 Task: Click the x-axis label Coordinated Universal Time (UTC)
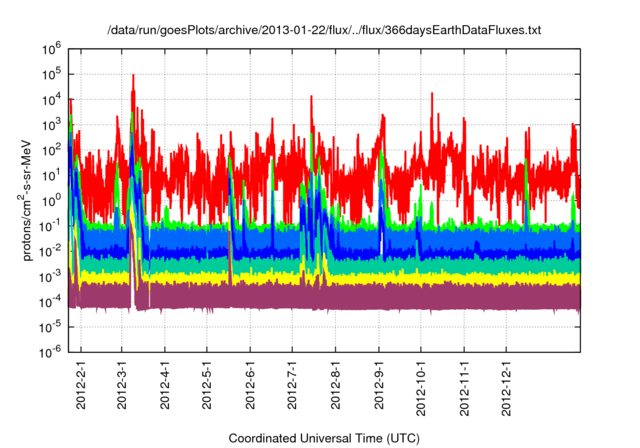324,438
